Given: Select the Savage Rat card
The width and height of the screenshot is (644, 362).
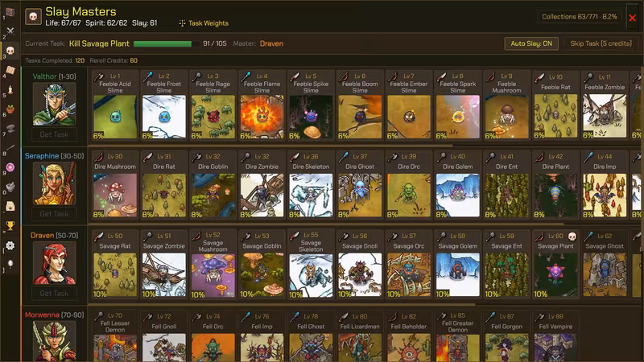Looking at the screenshot, I should 115,265.
